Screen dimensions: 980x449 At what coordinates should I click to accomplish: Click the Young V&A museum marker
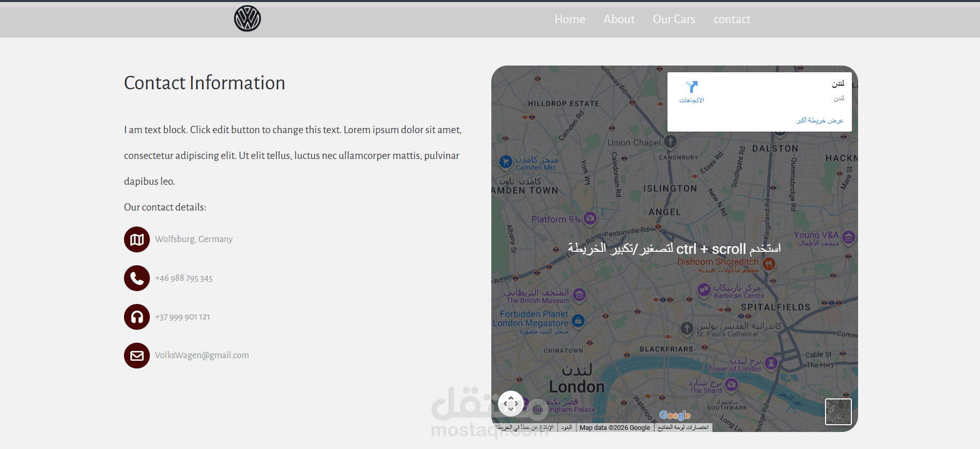coord(848,237)
